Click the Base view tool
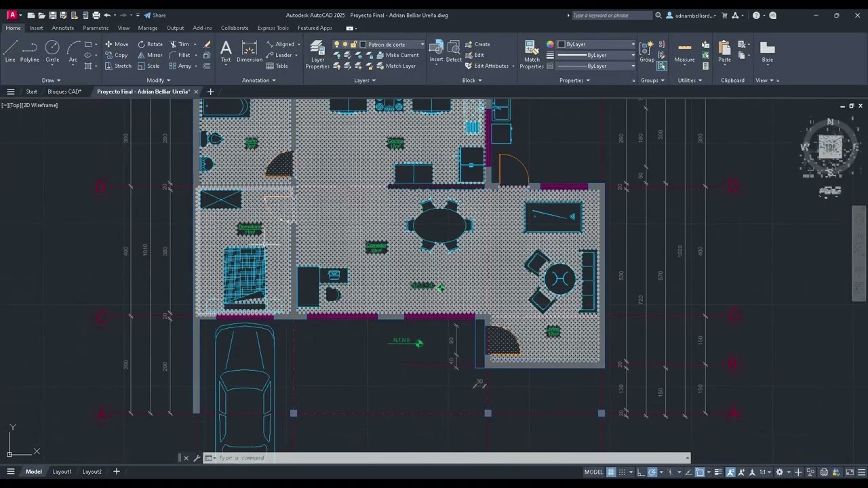The image size is (868, 488). [x=767, y=52]
